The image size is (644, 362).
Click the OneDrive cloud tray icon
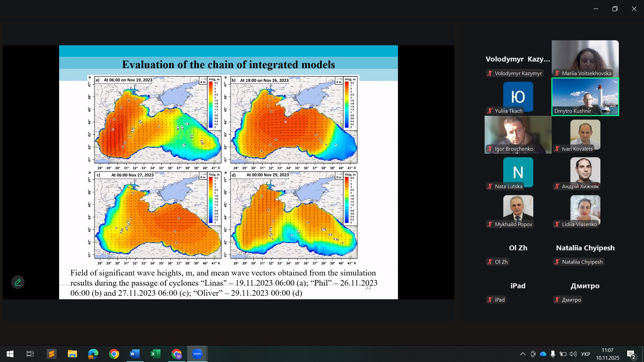pyautogui.click(x=543, y=354)
